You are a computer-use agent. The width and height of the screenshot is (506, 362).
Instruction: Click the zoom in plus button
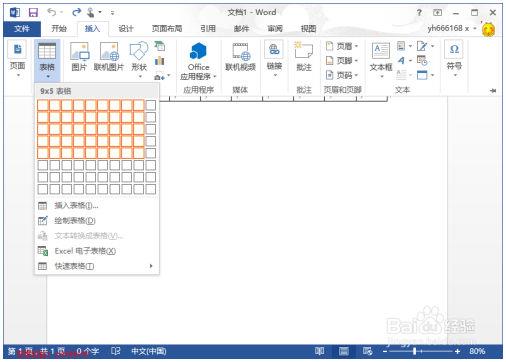(x=457, y=351)
